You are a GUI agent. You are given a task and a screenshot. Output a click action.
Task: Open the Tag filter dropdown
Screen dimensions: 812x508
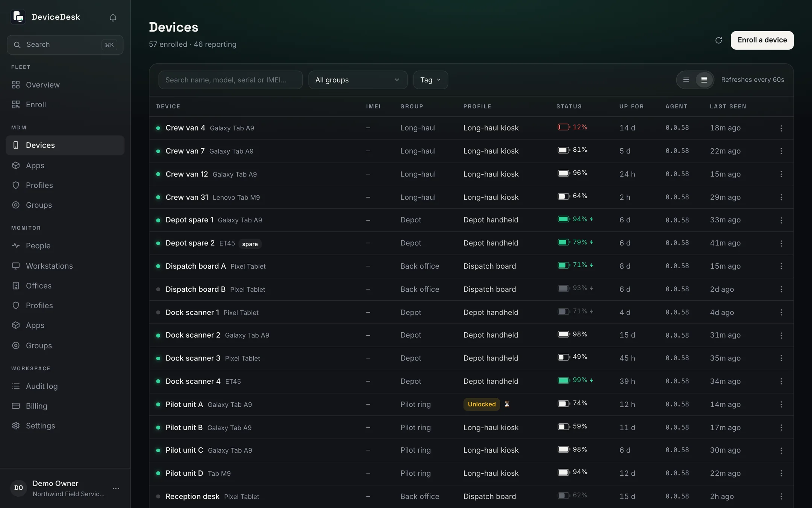point(430,80)
